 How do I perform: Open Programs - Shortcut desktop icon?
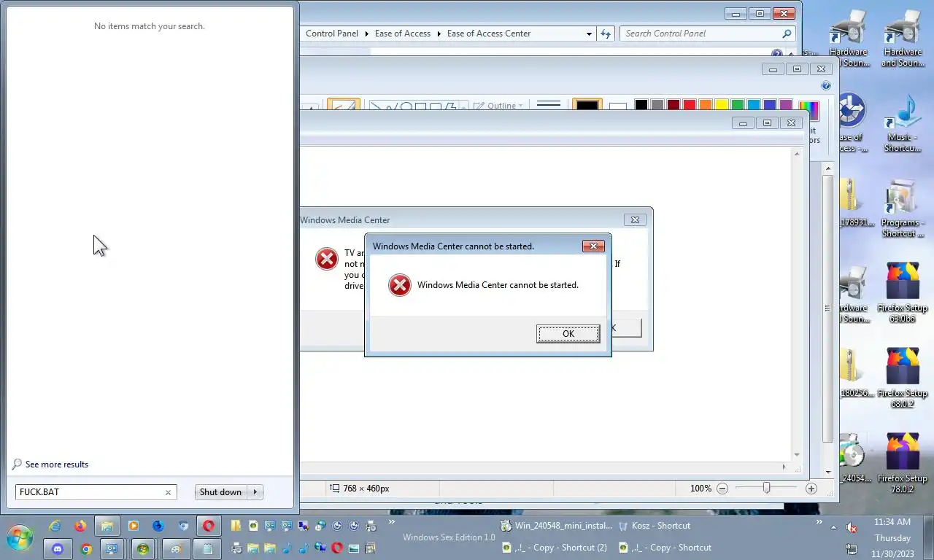point(903,208)
